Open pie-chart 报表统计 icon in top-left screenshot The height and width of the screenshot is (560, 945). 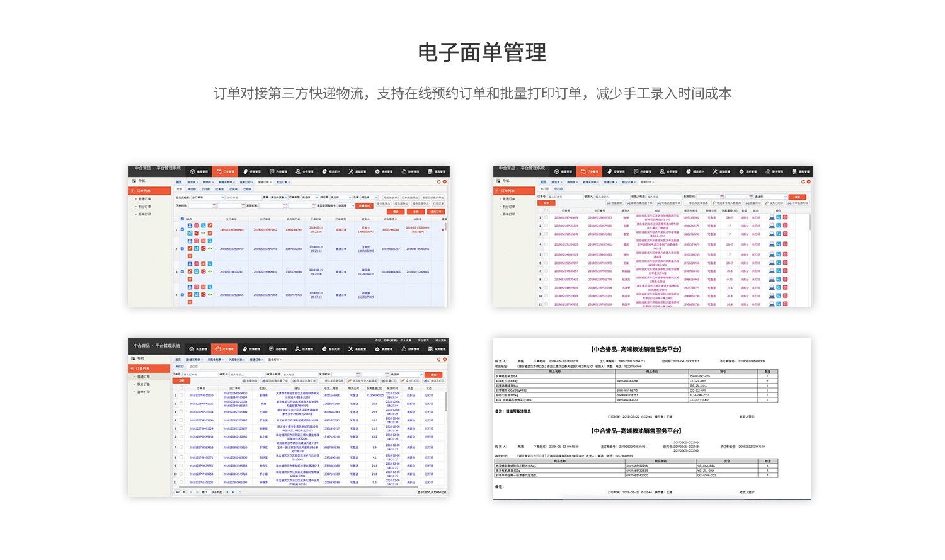pyautogui.click(x=324, y=171)
